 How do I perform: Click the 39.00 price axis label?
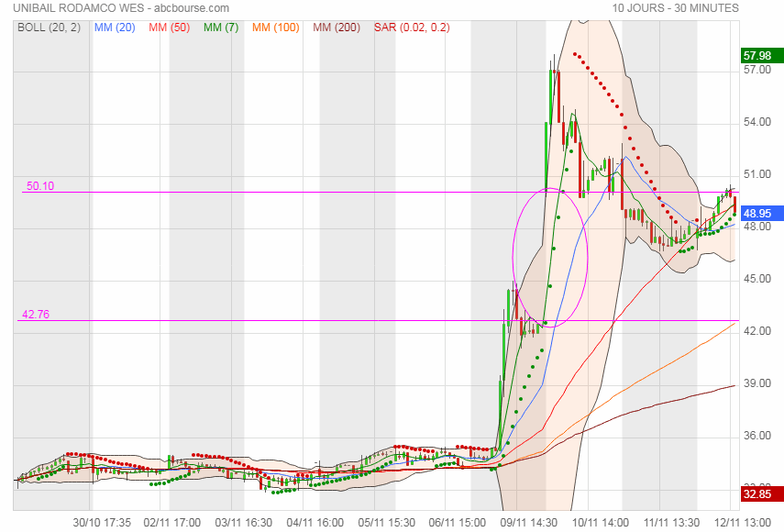[757, 383]
